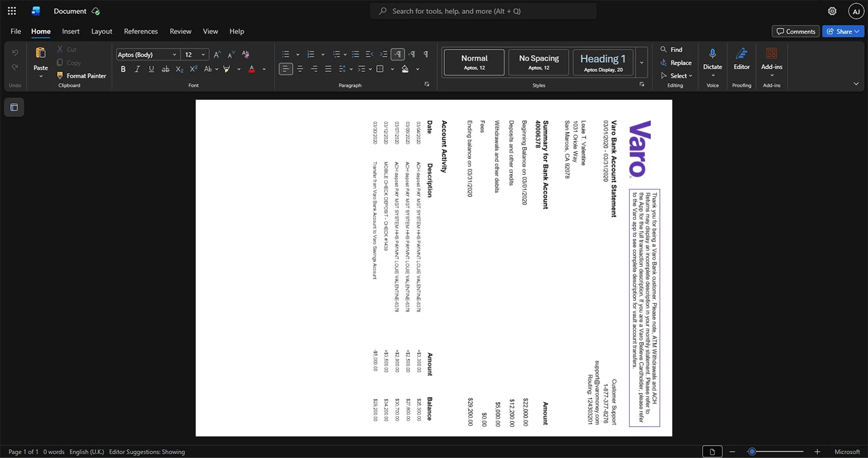Toggle Bold formatting
This screenshot has height=458, width=868.
pyautogui.click(x=123, y=69)
